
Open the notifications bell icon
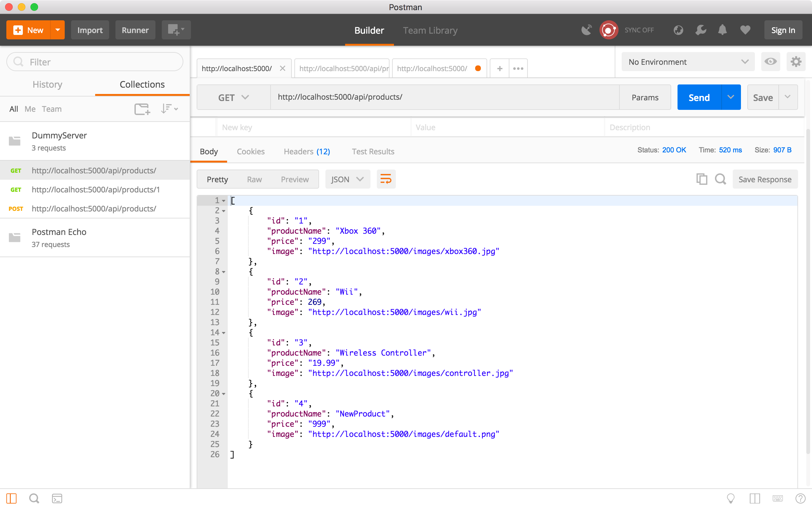pyautogui.click(x=723, y=30)
